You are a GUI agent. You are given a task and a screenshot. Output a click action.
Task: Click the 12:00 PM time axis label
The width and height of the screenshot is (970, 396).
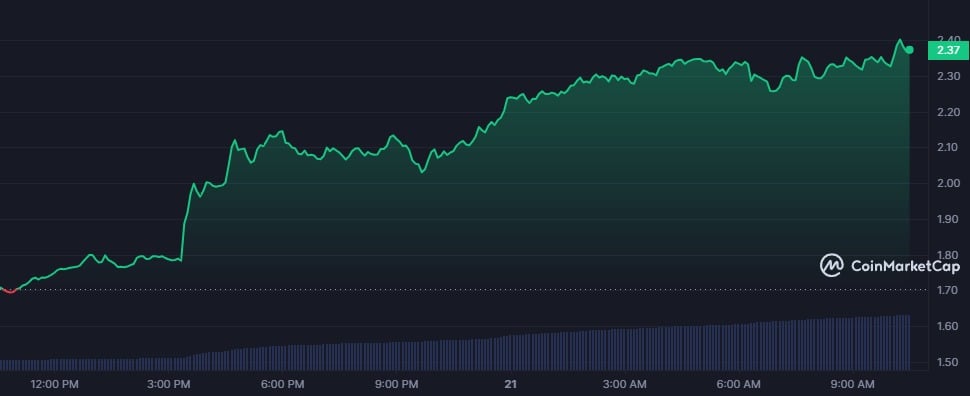(54, 384)
